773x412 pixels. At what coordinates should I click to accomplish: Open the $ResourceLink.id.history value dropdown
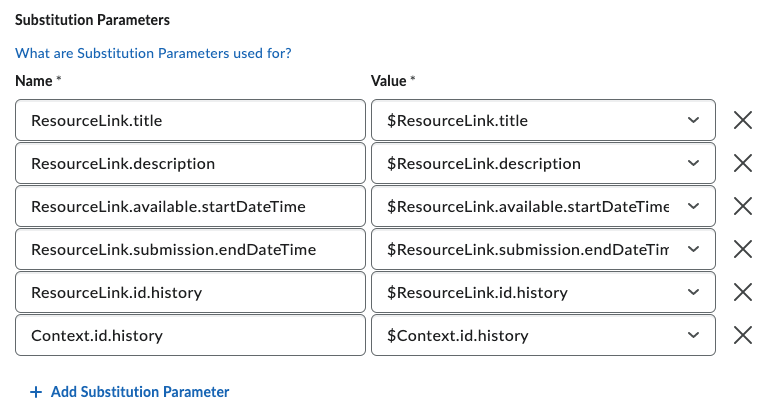[x=543, y=292]
